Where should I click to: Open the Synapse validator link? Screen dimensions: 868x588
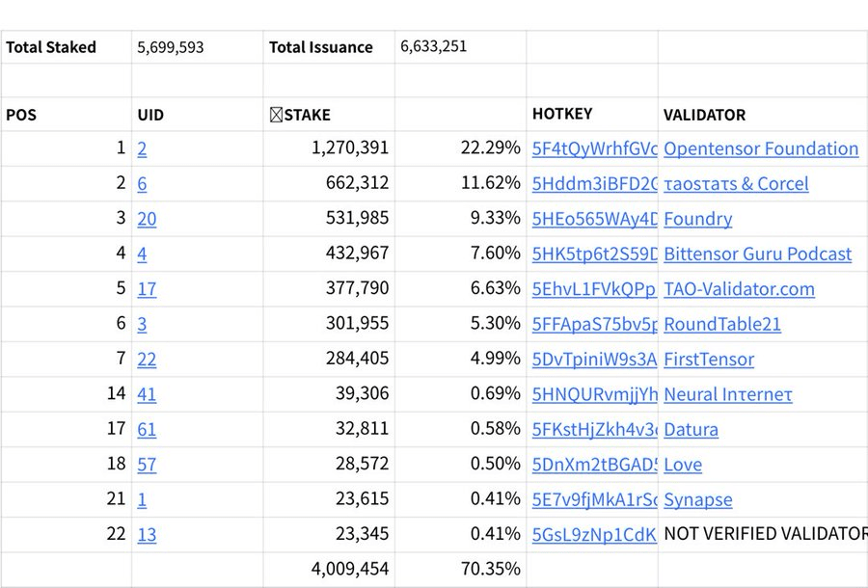click(x=697, y=499)
